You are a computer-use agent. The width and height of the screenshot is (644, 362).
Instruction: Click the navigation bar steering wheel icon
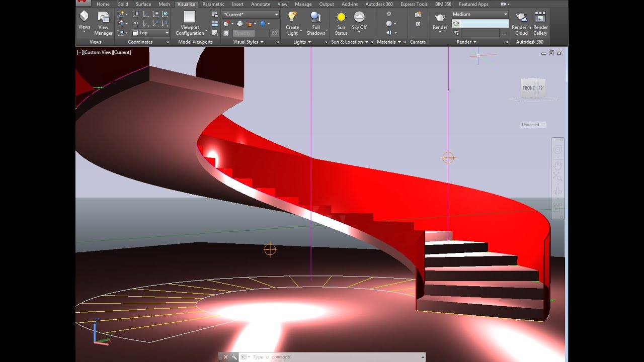[x=557, y=150]
